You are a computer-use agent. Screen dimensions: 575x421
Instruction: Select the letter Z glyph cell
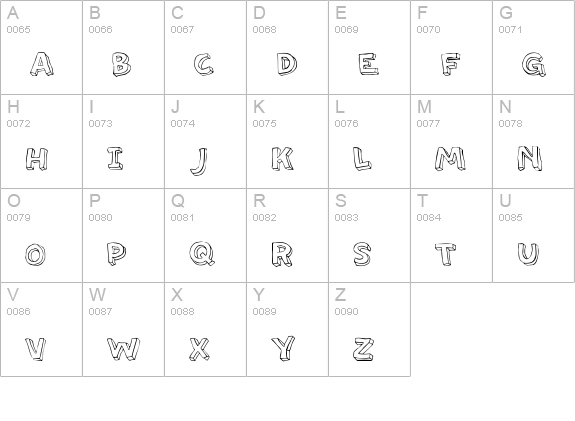click(369, 329)
